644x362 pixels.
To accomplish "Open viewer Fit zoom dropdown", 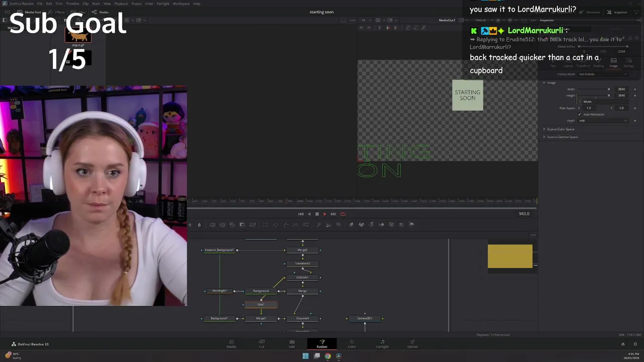I will pos(366,20).
